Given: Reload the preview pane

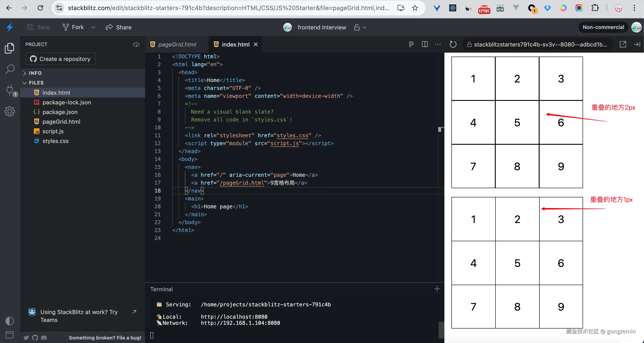Looking at the screenshot, I should point(453,44).
